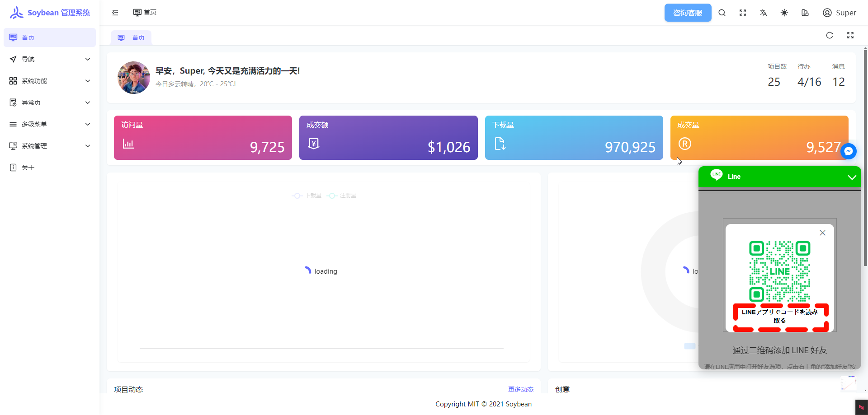
Task: Select 关于 in the sidebar
Action: pyautogui.click(x=28, y=168)
